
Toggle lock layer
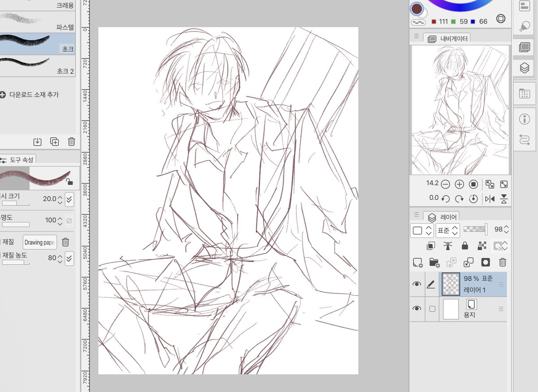[464, 246]
